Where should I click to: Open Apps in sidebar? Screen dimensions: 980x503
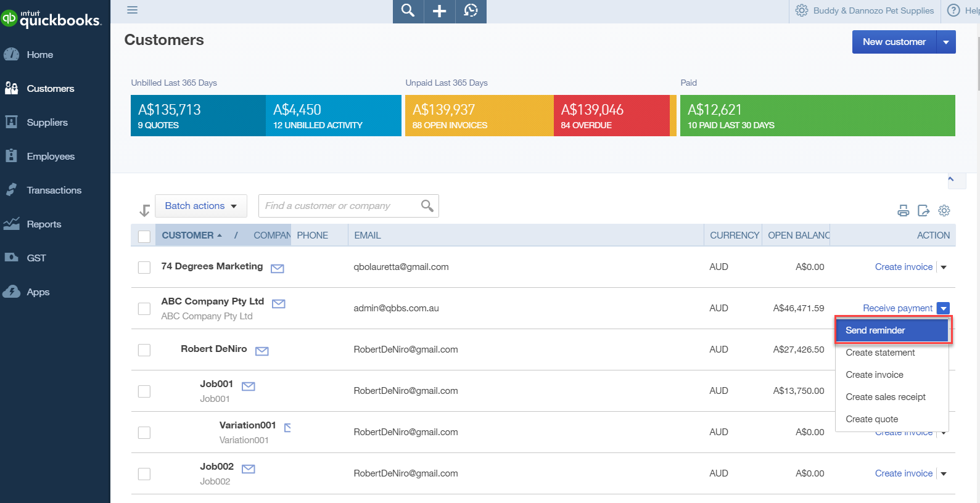[x=38, y=292]
